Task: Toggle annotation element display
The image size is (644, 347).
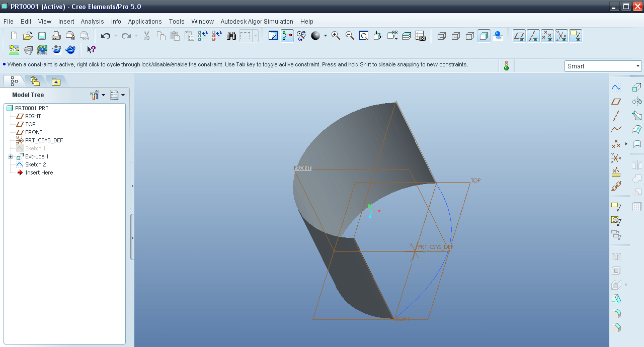Action: point(576,36)
